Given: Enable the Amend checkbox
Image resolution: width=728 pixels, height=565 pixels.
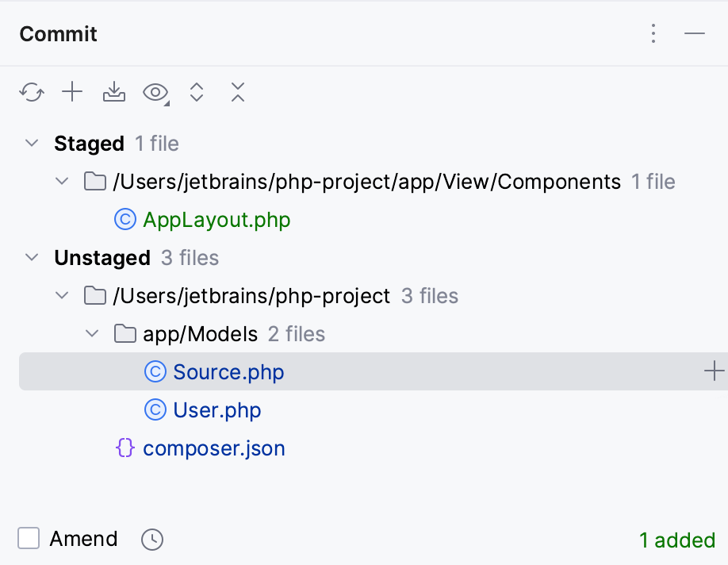Looking at the screenshot, I should tap(29, 538).
